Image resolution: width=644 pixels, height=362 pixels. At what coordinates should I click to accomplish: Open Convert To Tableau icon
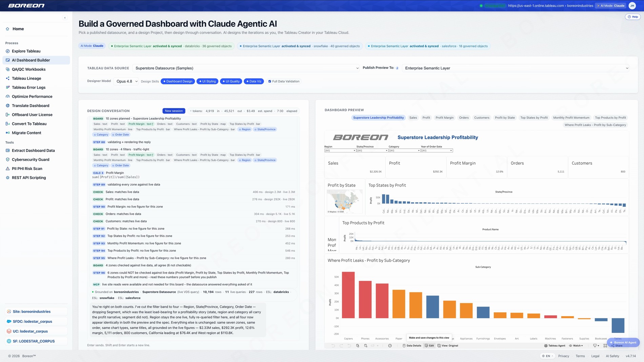click(7, 124)
